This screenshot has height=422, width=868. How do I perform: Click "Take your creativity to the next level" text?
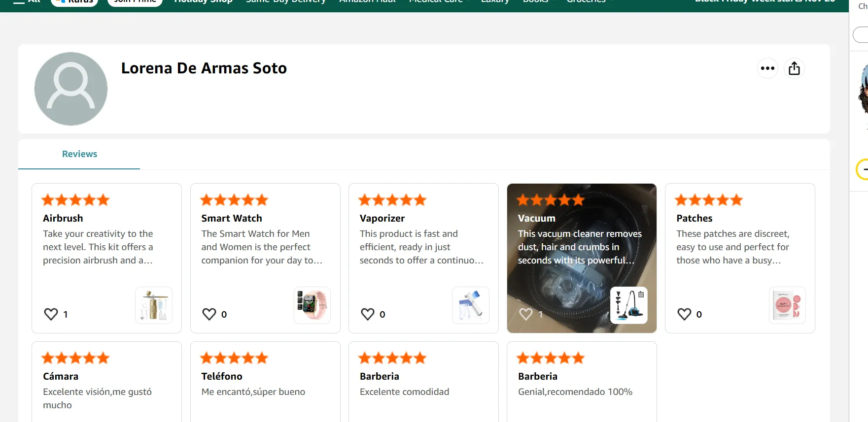pos(98,247)
